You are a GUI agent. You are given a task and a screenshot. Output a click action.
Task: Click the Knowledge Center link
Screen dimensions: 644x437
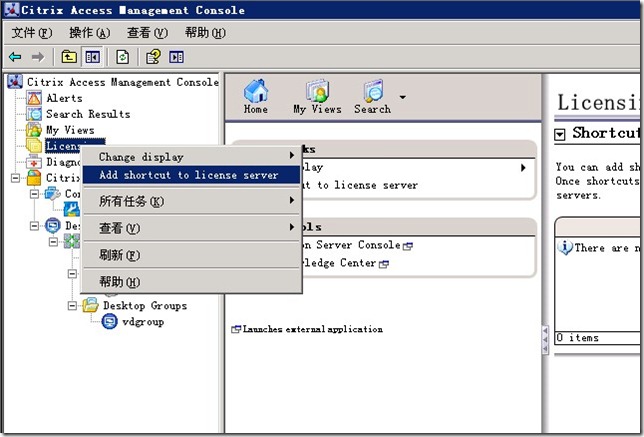(345, 263)
